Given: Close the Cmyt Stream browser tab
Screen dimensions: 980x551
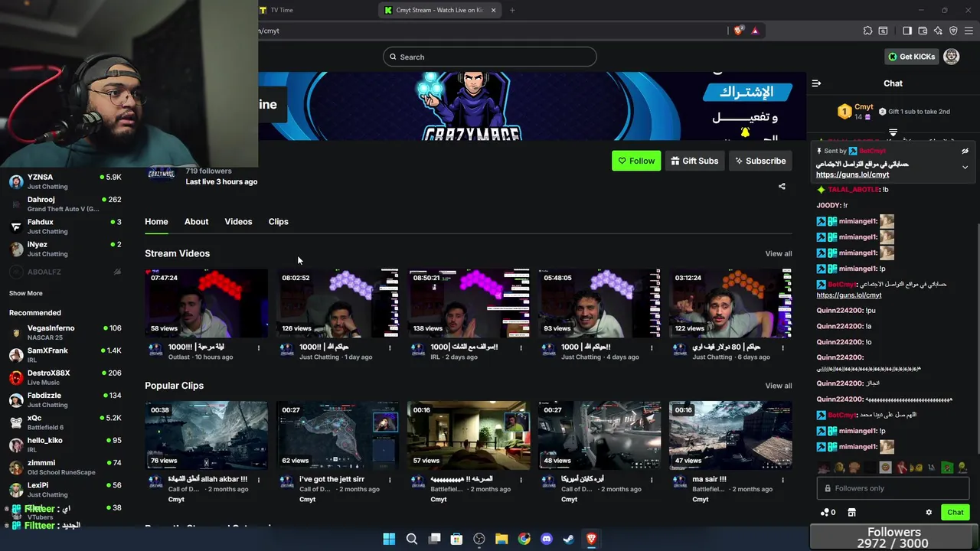Looking at the screenshot, I should 493,10.
